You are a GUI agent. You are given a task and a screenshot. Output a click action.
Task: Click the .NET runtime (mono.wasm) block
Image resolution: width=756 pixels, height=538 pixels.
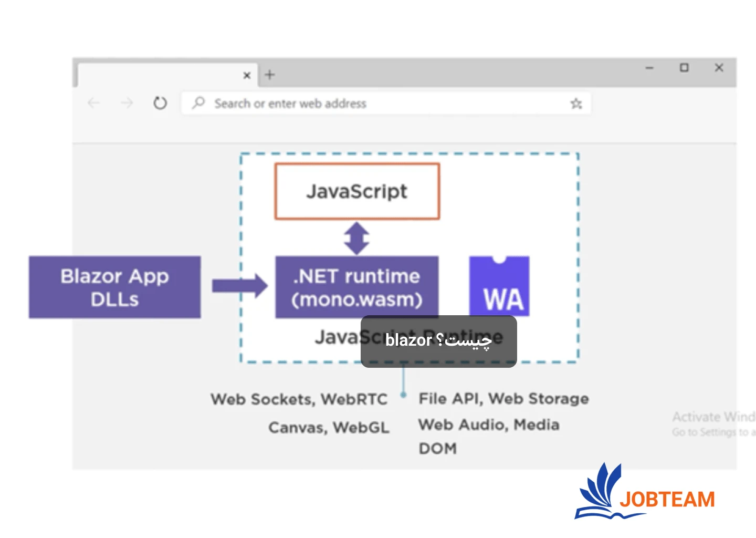[357, 287]
